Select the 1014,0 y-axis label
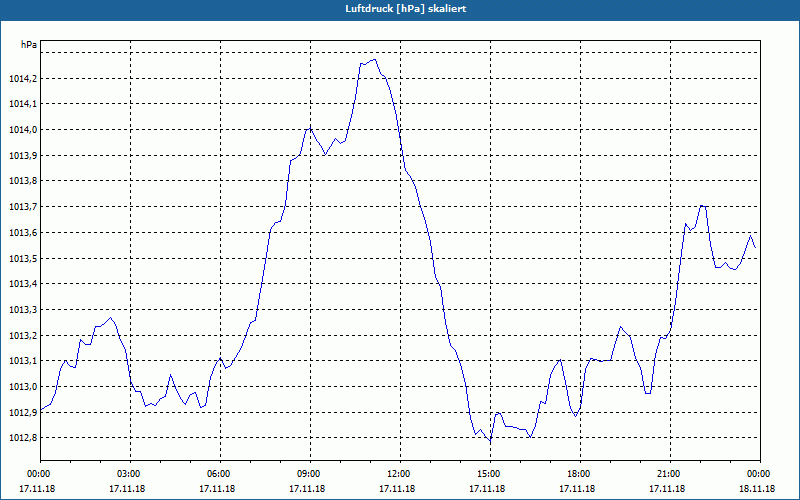This screenshot has height=500, width=800. pyautogui.click(x=23, y=130)
